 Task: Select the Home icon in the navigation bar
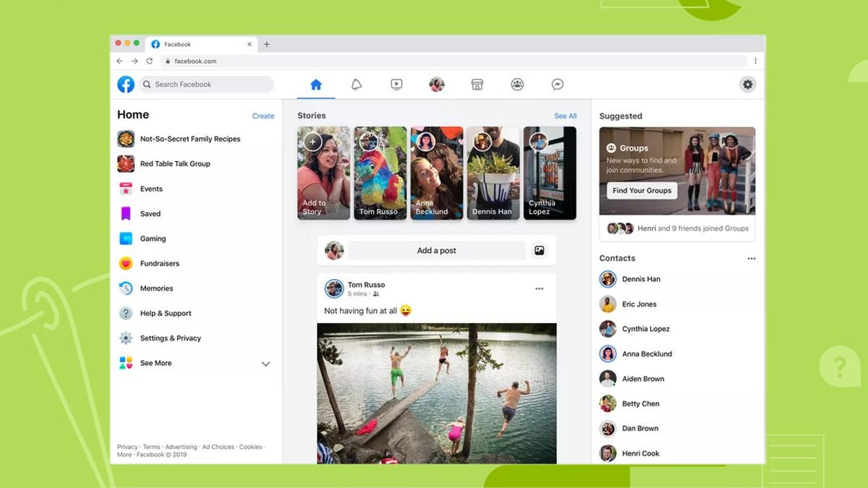315,84
